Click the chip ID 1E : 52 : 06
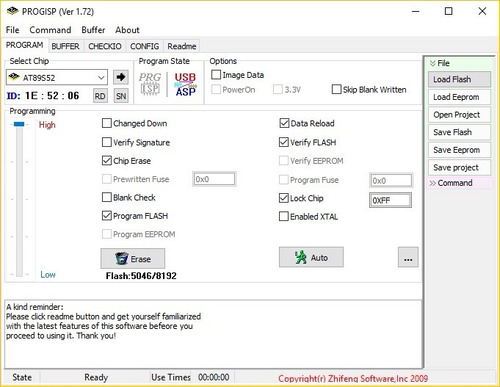 coord(52,96)
